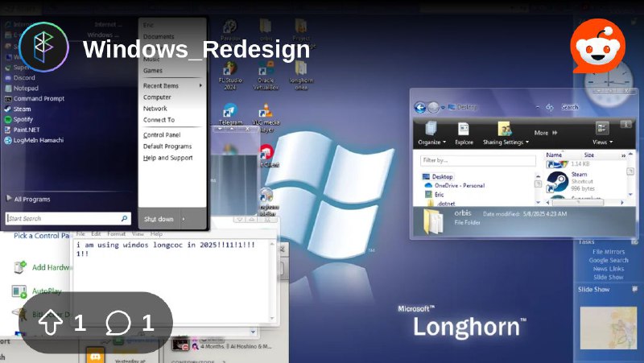This screenshot has height=363, width=644.
Task: Click the upvote arrow
Action: pos(50,322)
